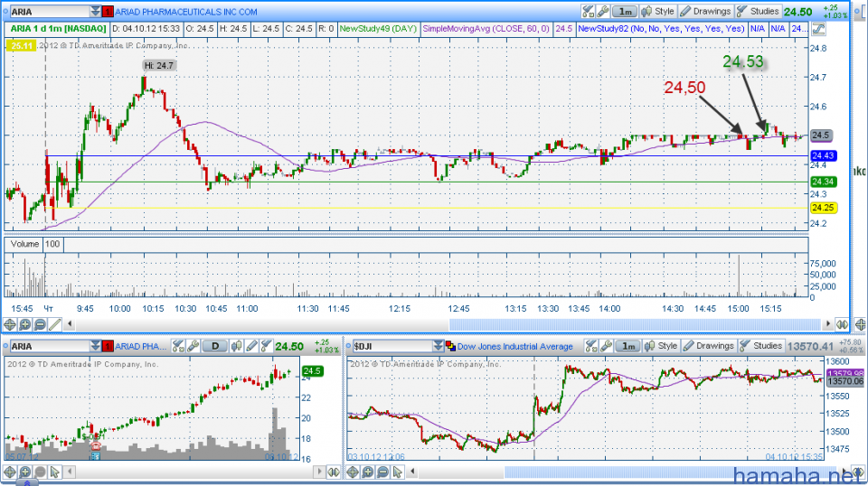Click red link number 1 icon in top chart
Screen dimensions: 868x486
108,12
